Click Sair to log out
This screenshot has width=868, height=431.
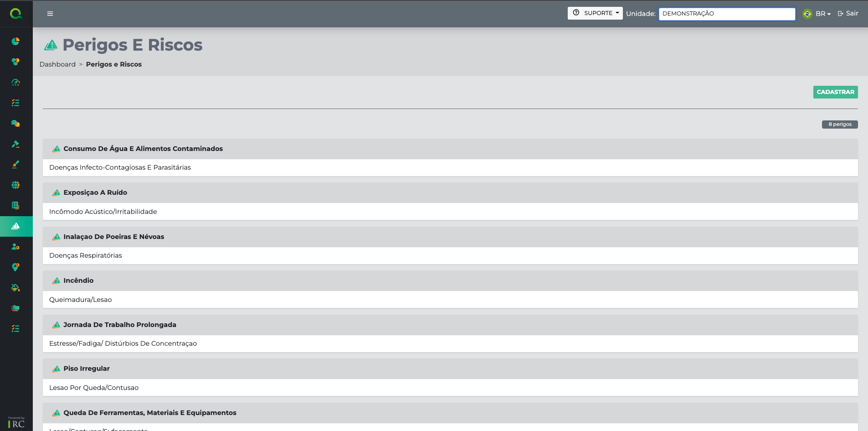pyautogui.click(x=848, y=14)
